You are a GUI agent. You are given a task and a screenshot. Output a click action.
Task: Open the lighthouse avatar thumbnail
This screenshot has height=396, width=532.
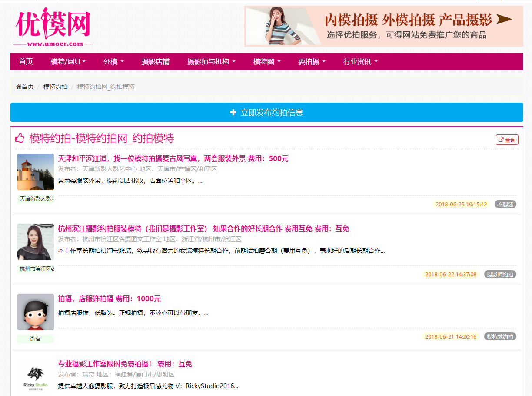[36, 172]
